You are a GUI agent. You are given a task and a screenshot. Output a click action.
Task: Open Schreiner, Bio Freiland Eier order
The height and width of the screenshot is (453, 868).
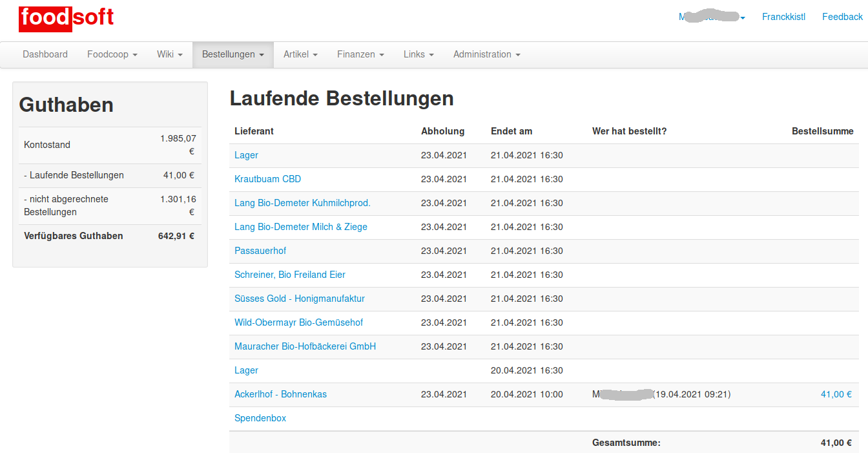click(x=289, y=275)
